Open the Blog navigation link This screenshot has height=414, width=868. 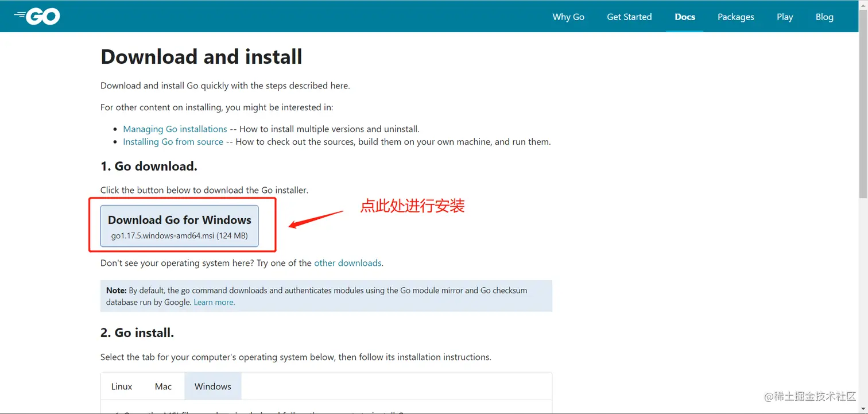pyautogui.click(x=824, y=17)
